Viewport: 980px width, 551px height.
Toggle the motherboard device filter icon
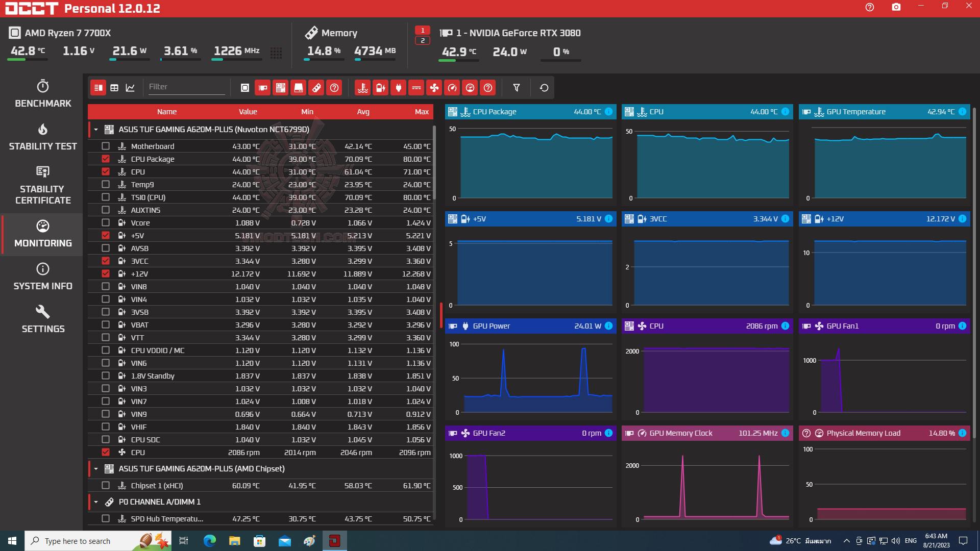(x=280, y=88)
